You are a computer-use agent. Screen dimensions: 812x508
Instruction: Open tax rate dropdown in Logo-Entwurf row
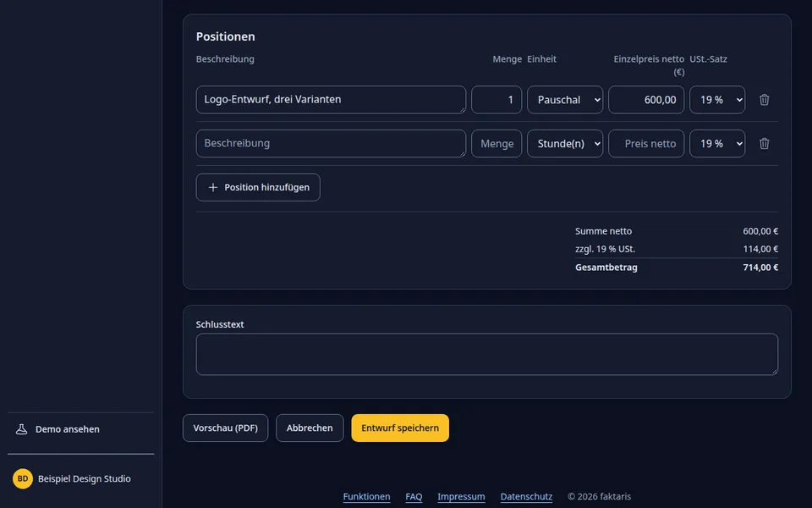pos(717,100)
